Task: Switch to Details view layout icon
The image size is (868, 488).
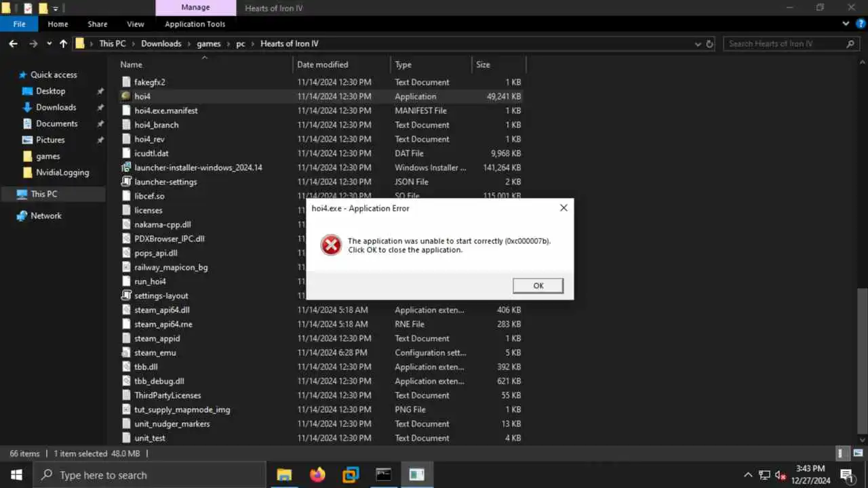Action: tap(842, 453)
